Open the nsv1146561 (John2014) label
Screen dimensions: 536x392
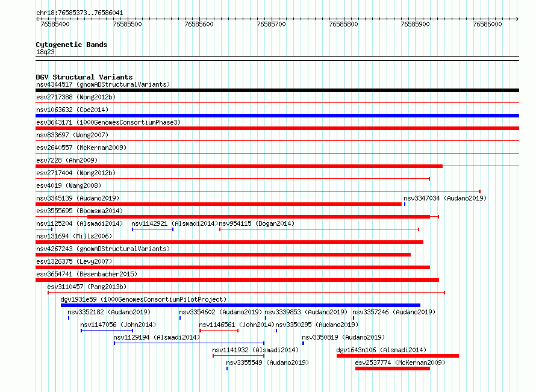point(237,325)
